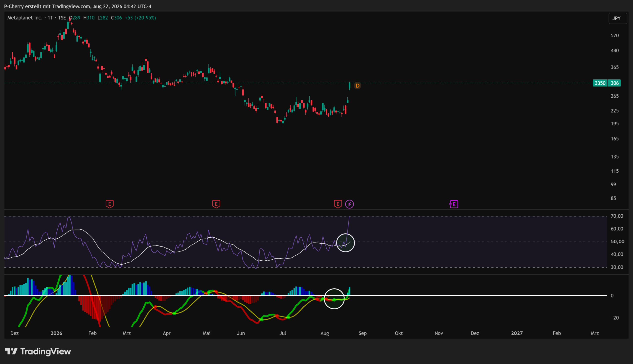This screenshot has height=364, width=633.
Task: Click the 2027 year label on time axis
Action: tap(517, 333)
